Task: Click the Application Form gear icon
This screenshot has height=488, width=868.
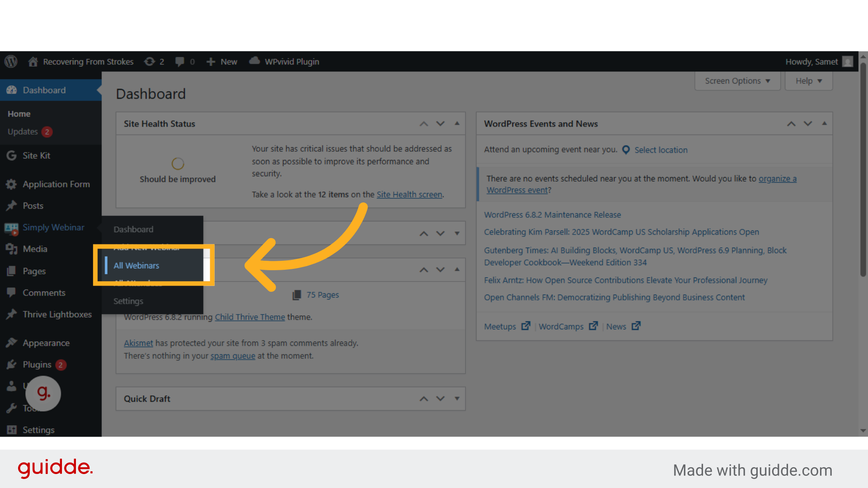Action: click(11, 184)
